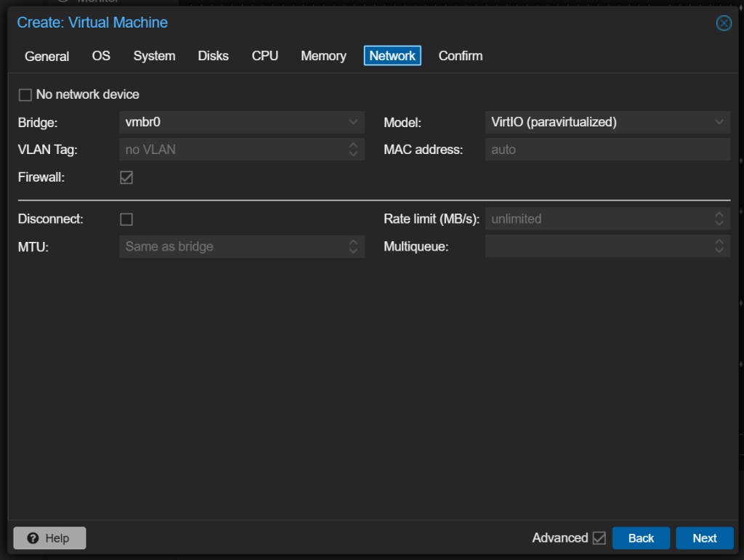The width and height of the screenshot is (744, 560).
Task: Switch to the OS tab
Action: coord(101,56)
